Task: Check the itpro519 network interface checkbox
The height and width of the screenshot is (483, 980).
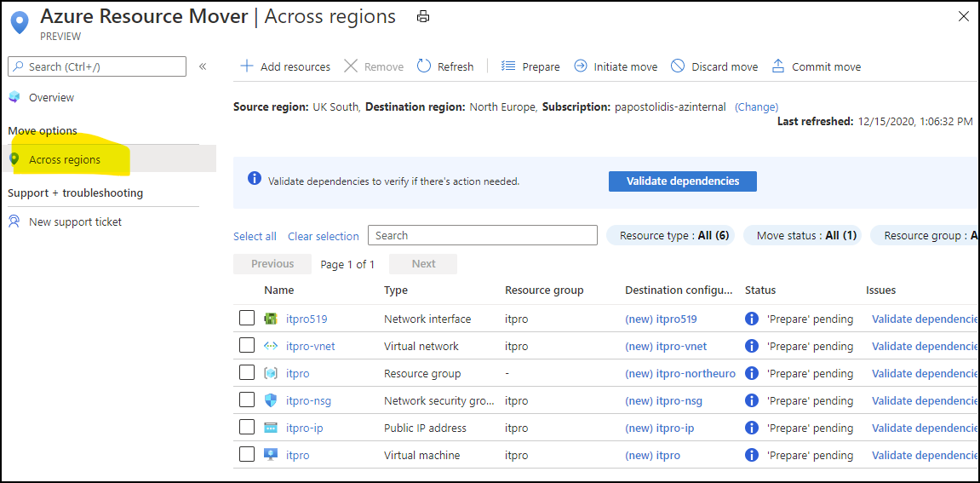Action: pyautogui.click(x=247, y=319)
